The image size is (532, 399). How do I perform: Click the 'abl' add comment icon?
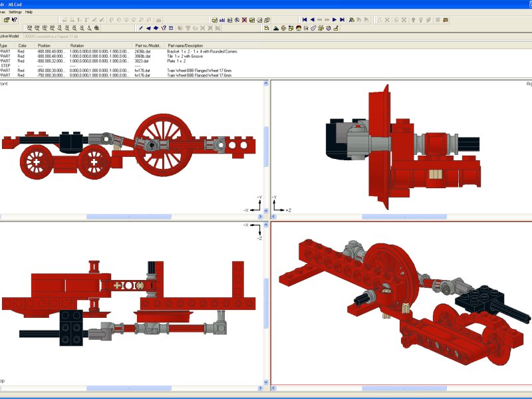coord(222,20)
